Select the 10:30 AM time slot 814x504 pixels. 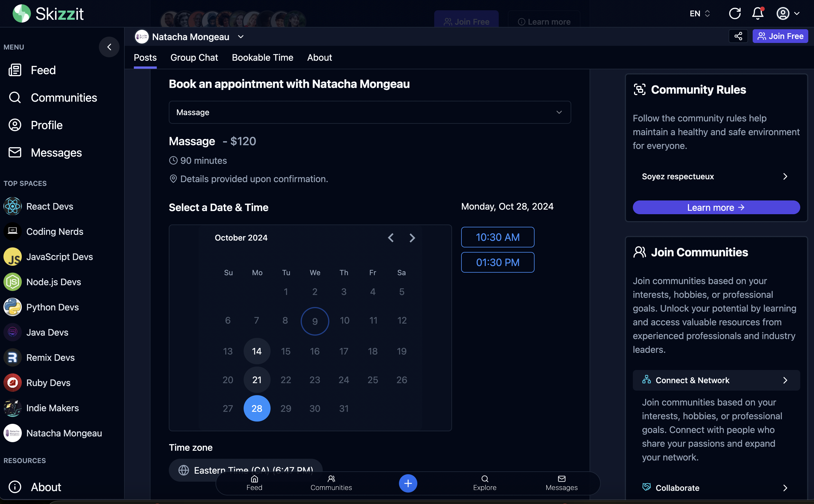tap(497, 237)
